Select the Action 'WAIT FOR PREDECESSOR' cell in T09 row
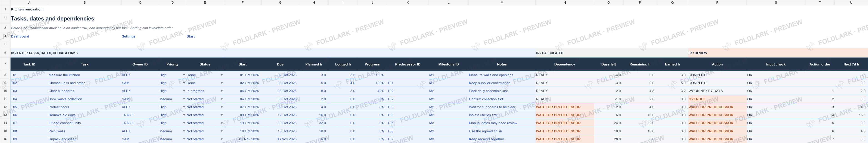Viewport: 868px width, 143px height. pyautogui.click(x=717, y=139)
